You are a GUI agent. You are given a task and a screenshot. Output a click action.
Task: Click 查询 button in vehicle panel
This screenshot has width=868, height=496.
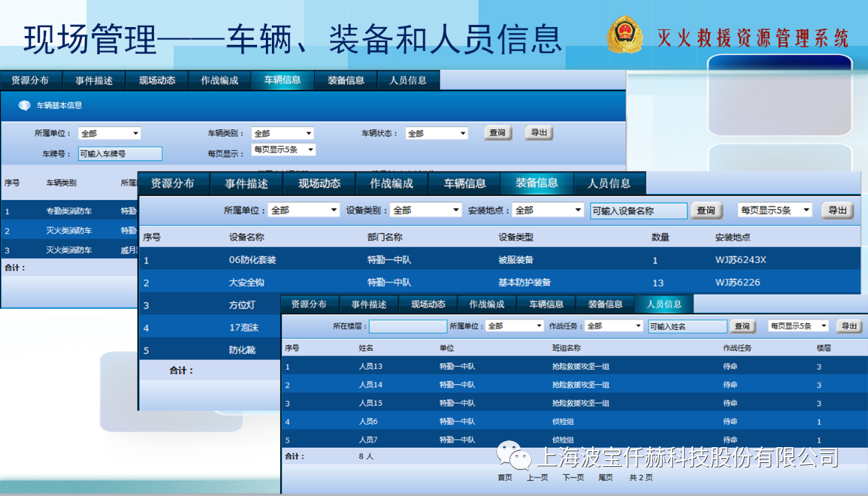click(498, 133)
